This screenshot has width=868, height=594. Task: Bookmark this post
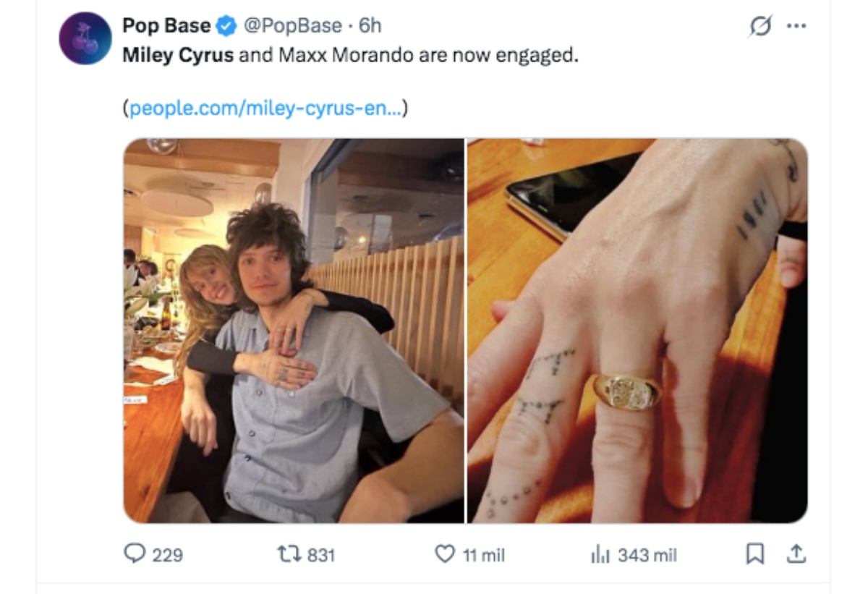755,554
